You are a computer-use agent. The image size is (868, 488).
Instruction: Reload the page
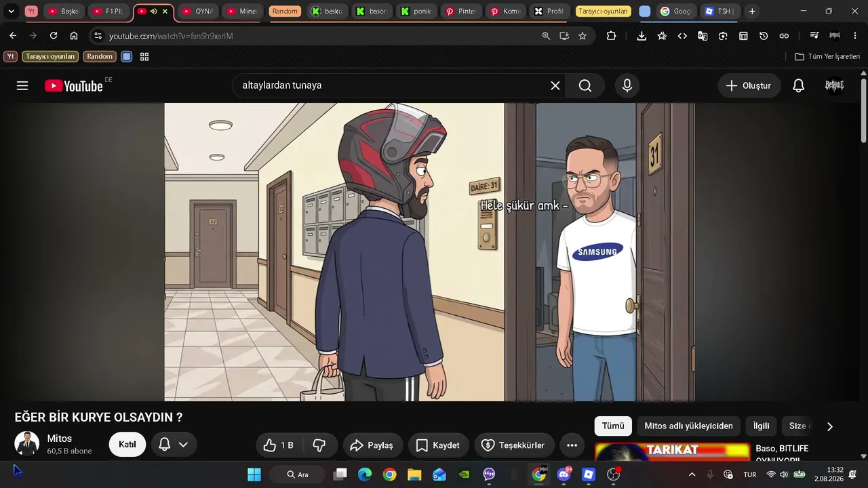(x=54, y=36)
